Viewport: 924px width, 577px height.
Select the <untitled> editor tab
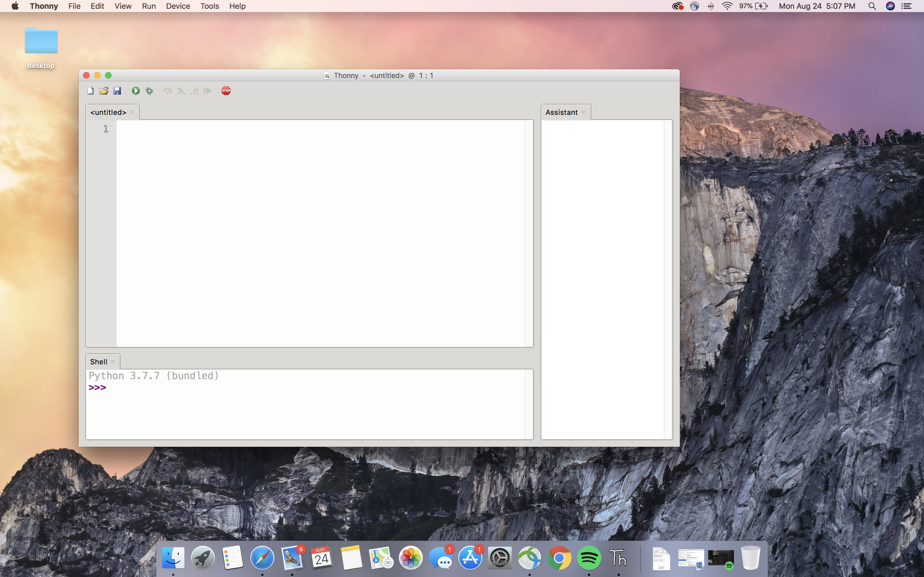tap(108, 112)
